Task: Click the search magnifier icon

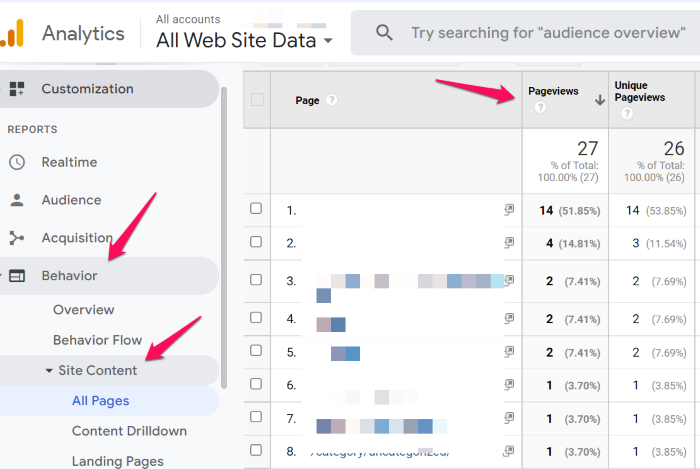Action: tap(384, 33)
